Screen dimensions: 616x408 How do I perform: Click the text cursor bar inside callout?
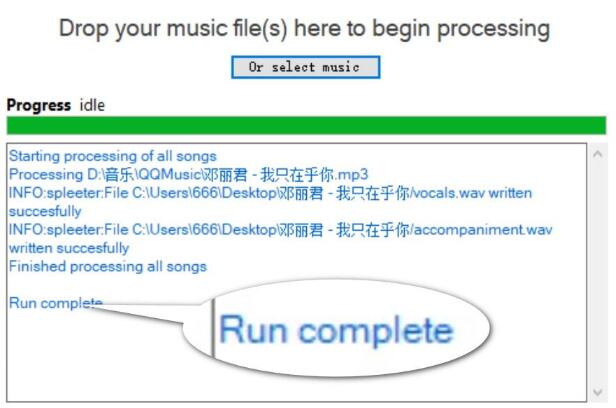point(213,328)
